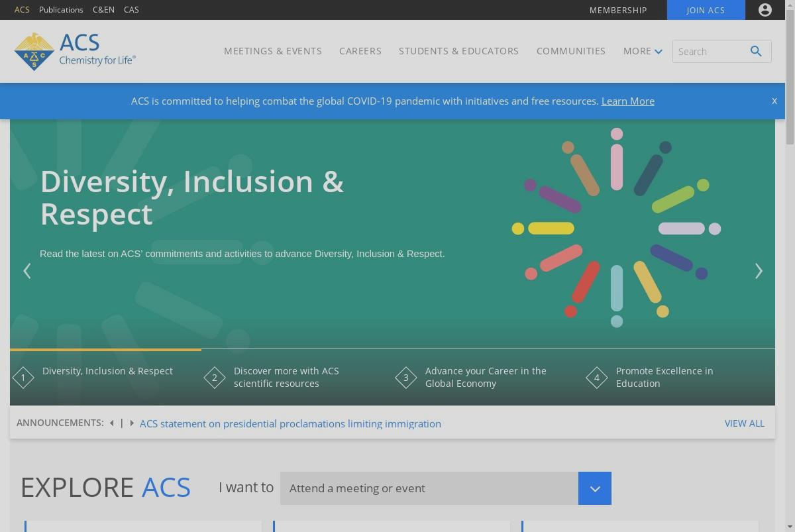Click the magnifying glass search icon
Image resolution: width=795 pixels, height=532 pixels.
[756, 51]
